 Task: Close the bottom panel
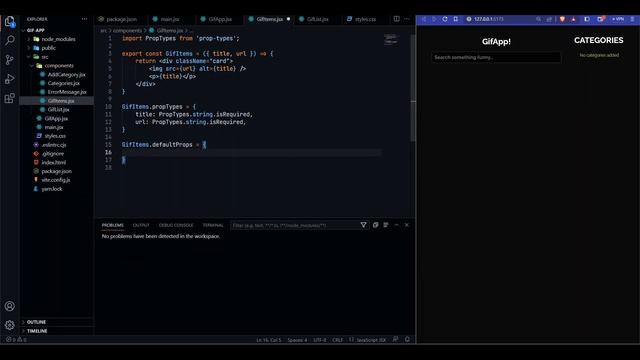407,225
